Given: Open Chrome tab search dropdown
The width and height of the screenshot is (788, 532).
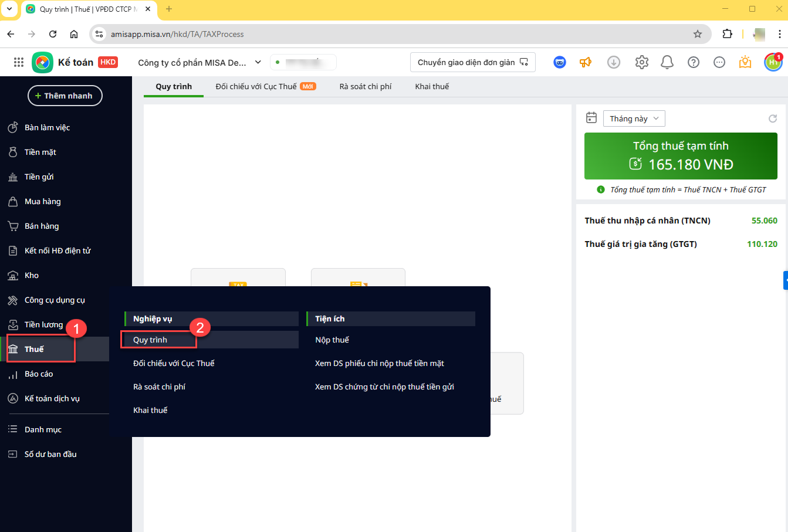Looking at the screenshot, I should click(x=9, y=9).
